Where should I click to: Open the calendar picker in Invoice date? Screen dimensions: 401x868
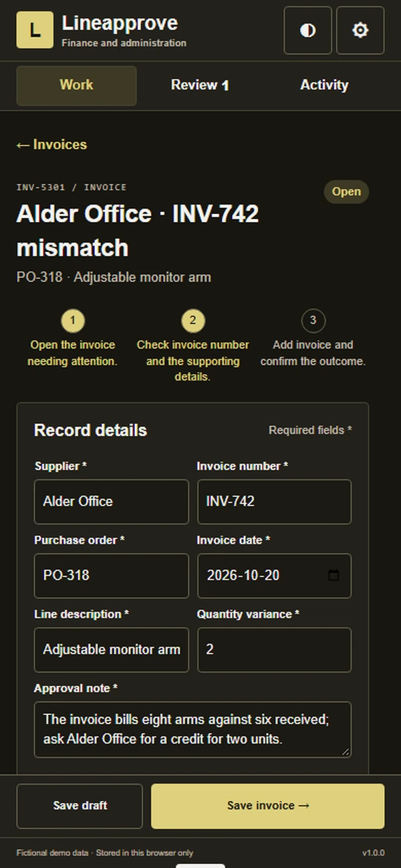[334, 575]
